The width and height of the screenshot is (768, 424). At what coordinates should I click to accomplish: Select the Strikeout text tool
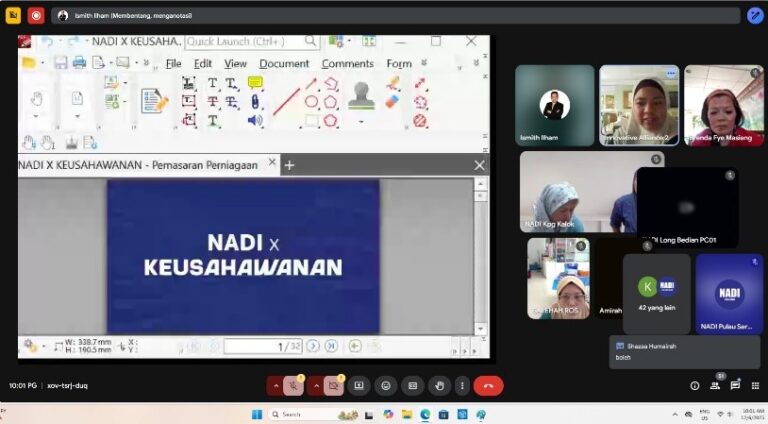(x=213, y=102)
